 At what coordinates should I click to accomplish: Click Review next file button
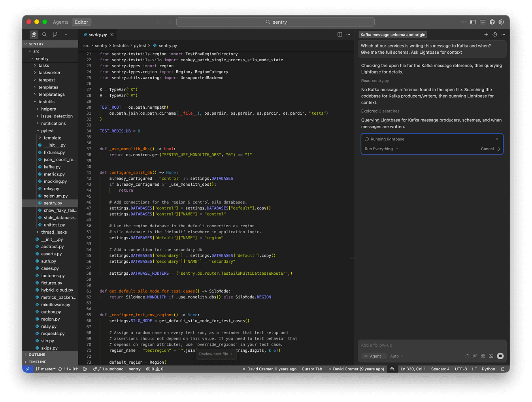coord(215,354)
